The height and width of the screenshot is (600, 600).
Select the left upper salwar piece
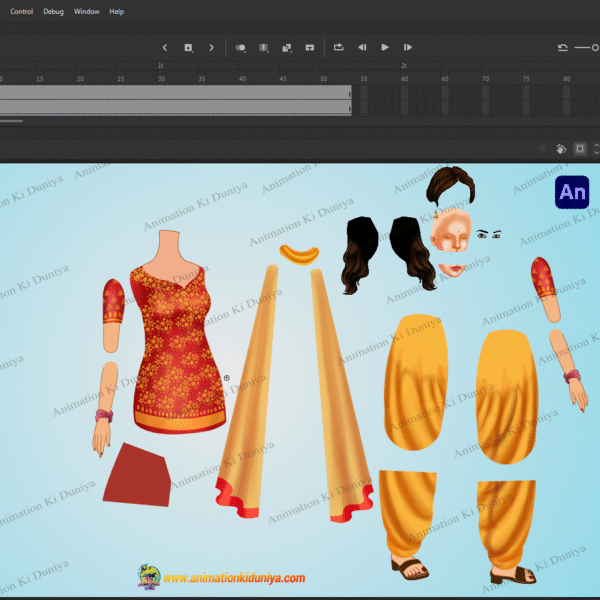(416, 382)
